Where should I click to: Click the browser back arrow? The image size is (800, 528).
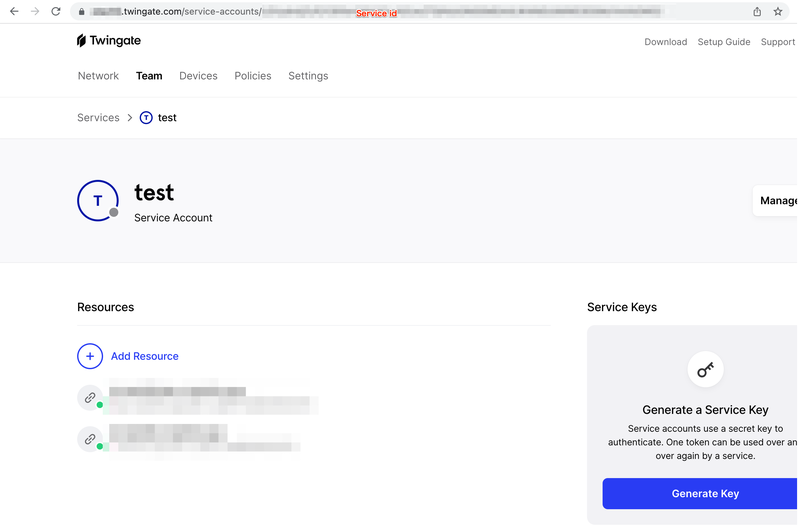click(x=14, y=11)
